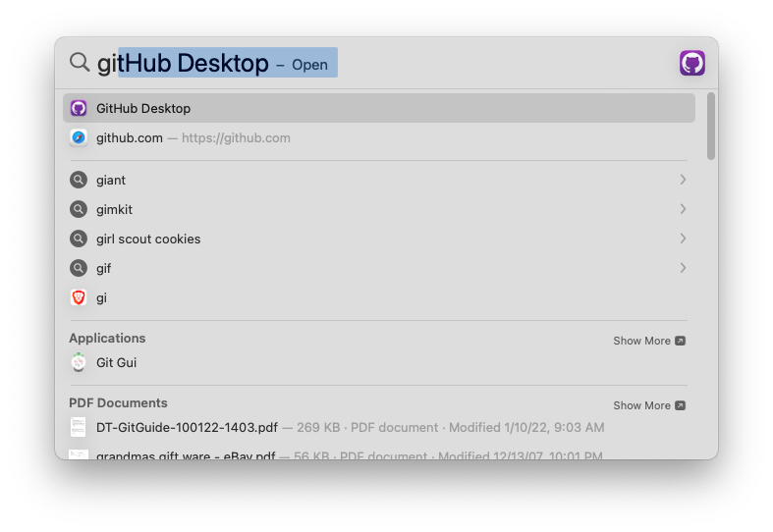This screenshot has height=532, width=773.
Task: Expand the gimkit suggestion chevron
Action: pos(683,209)
